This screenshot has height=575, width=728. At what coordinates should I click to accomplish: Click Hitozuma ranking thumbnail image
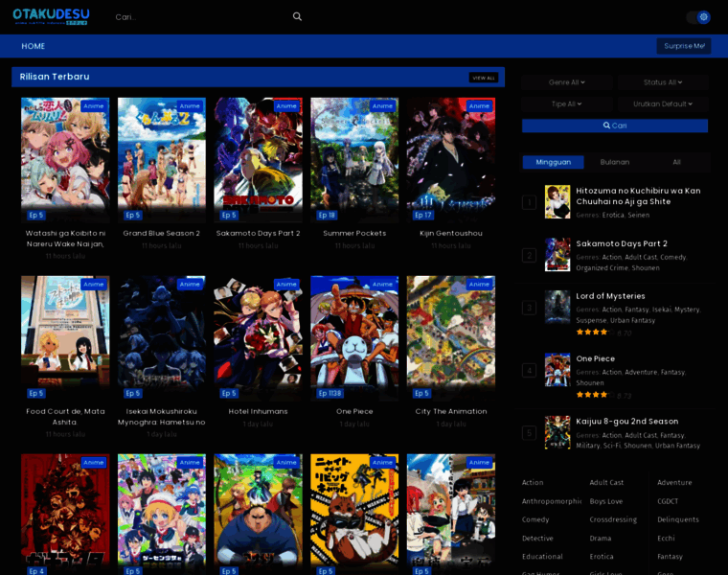(557, 201)
